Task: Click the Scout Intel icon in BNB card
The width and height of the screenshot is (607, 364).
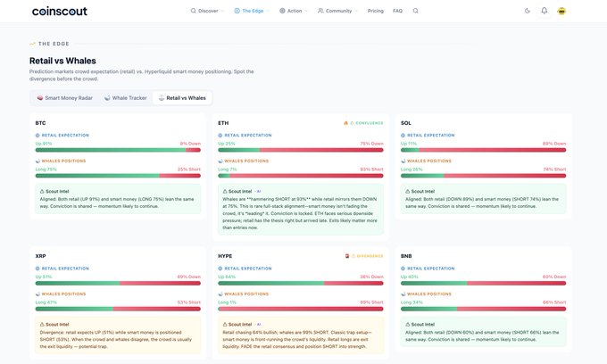Action: click(407, 324)
